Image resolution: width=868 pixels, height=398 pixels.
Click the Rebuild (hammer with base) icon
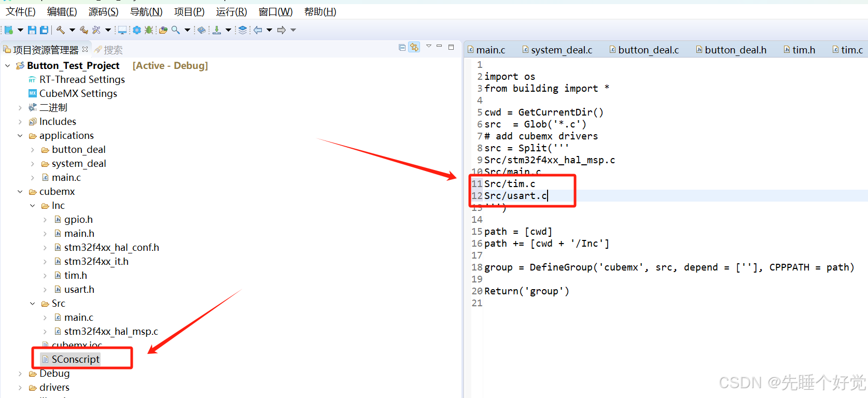click(x=83, y=30)
